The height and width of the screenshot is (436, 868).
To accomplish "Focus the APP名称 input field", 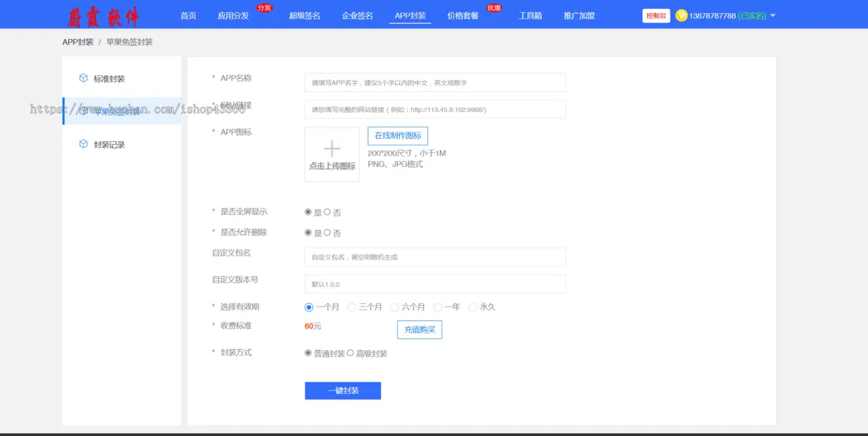I will click(435, 82).
